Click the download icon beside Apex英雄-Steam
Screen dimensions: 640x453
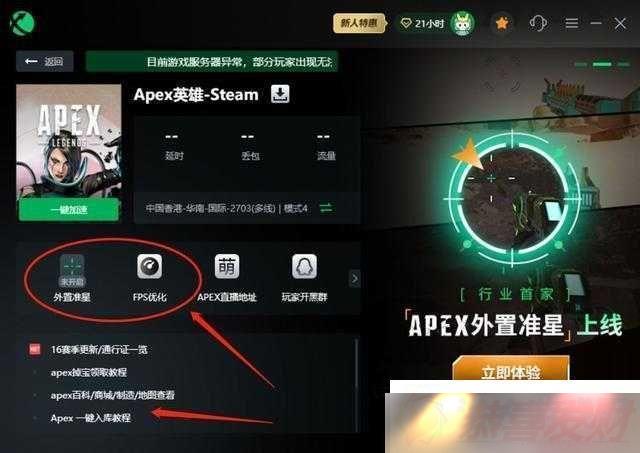280,94
